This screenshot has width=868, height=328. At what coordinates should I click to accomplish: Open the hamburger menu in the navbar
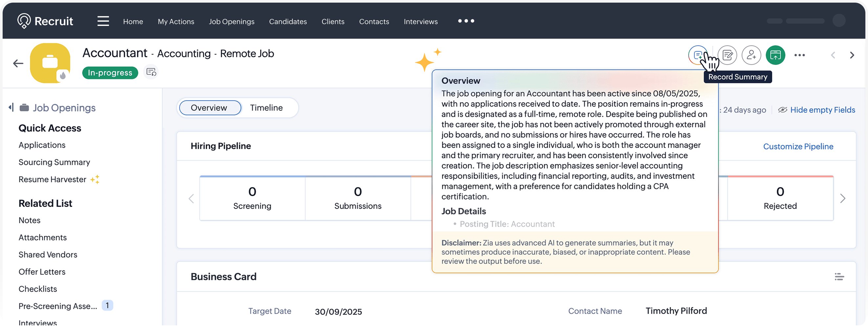(x=103, y=21)
